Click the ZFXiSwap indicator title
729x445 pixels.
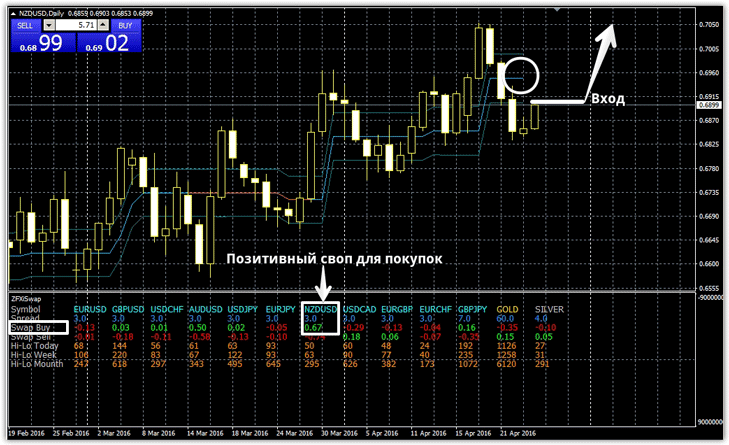(x=26, y=298)
